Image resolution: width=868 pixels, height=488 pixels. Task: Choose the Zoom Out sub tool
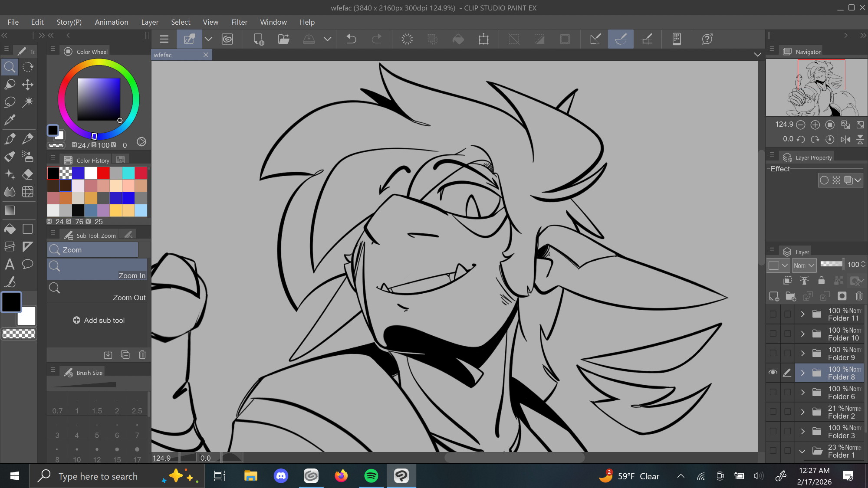pos(97,292)
